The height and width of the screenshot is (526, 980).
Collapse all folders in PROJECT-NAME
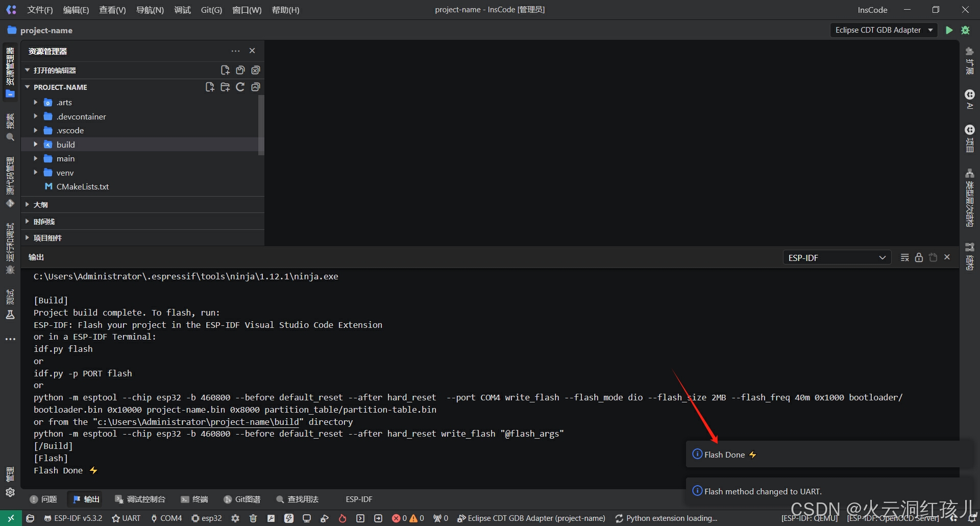pyautogui.click(x=256, y=87)
